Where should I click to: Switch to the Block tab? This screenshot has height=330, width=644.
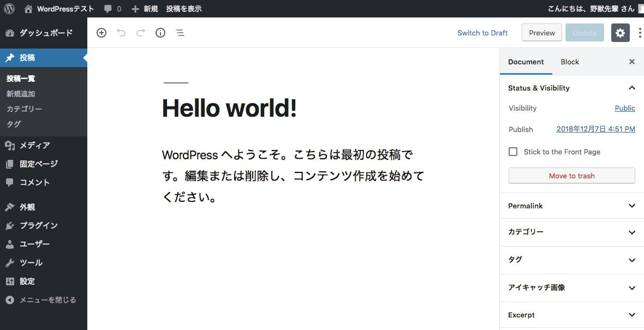click(570, 62)
